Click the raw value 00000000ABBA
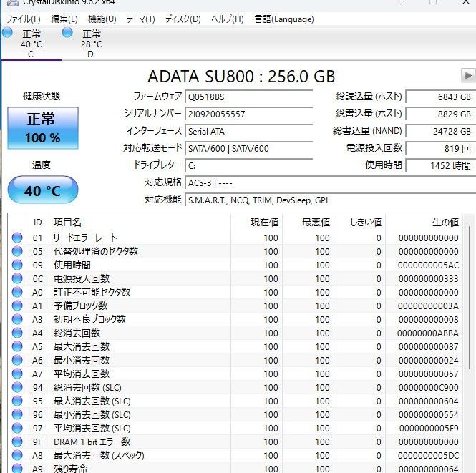Screen dimensions: 476x473 click(428, 333)
